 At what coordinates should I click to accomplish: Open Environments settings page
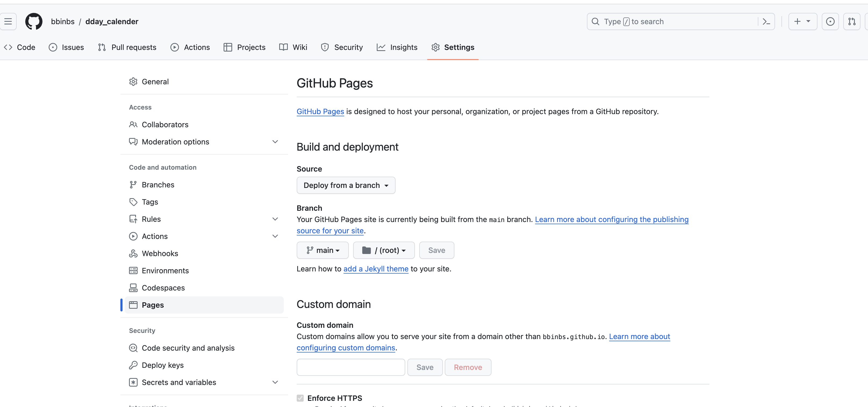pos(204,271)
